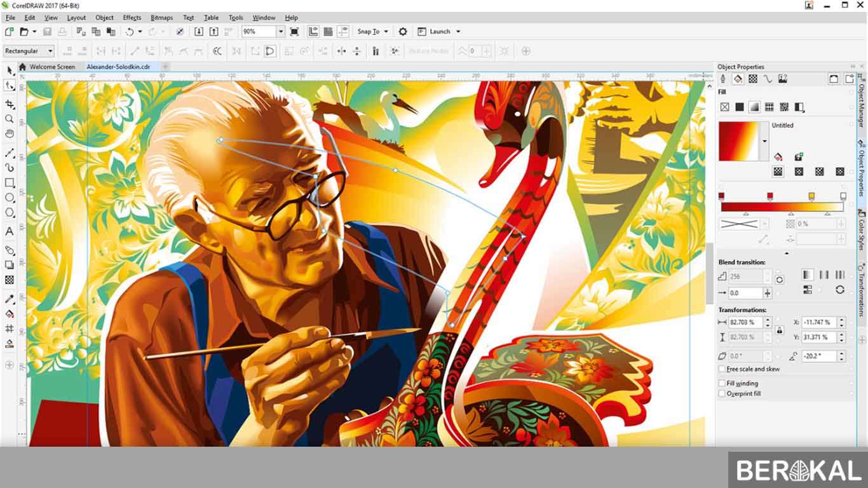Click the yellow gradient color node
The width and height of the screenshot is (868, 488).
(811, 196)
